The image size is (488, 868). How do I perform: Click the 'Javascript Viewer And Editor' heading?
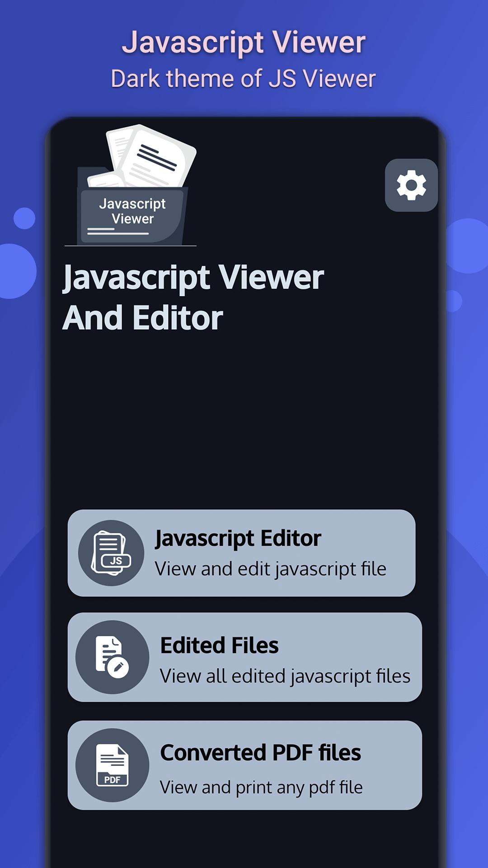pyautogui.click(x=193, y=297)
